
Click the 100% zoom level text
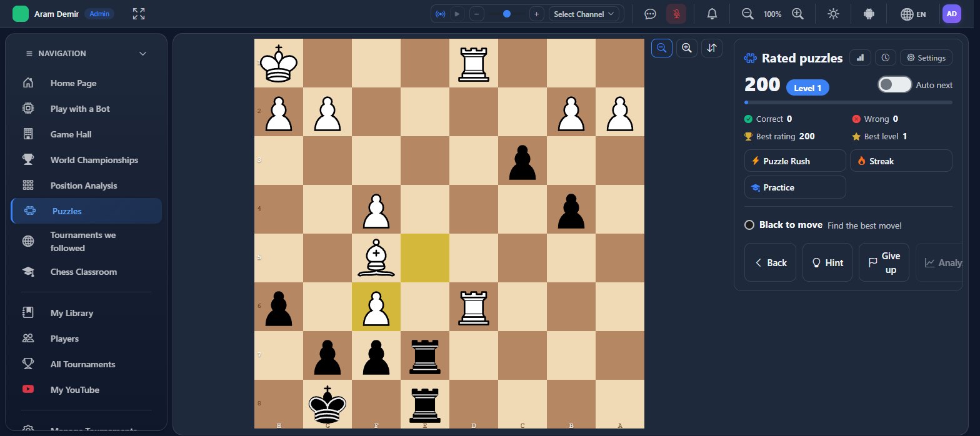(772, 14)
